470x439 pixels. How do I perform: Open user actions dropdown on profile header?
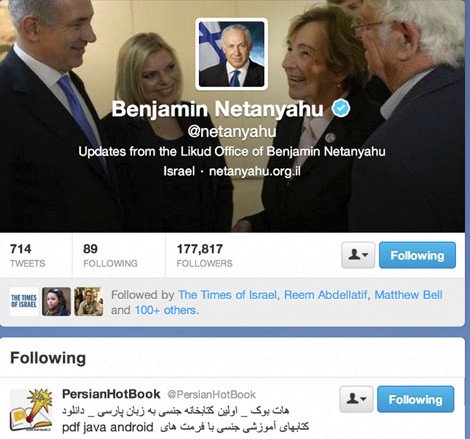tap(358, 255)
